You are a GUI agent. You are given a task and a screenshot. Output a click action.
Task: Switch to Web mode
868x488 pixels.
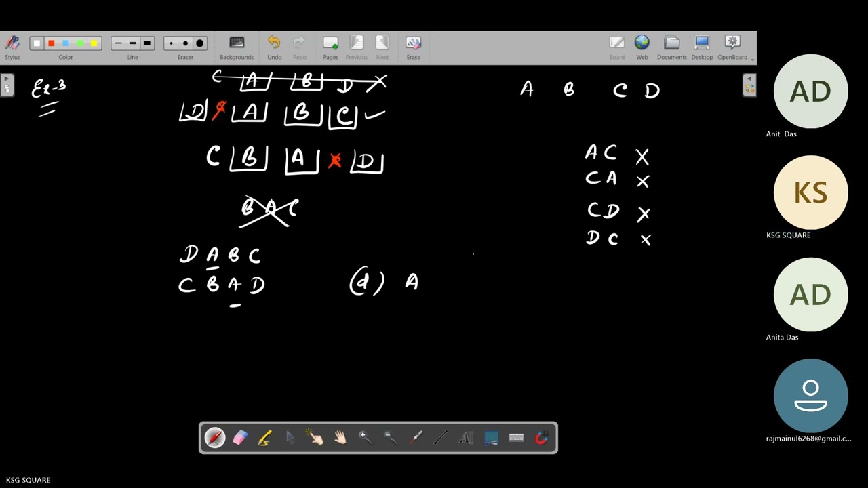coord(642,47)
